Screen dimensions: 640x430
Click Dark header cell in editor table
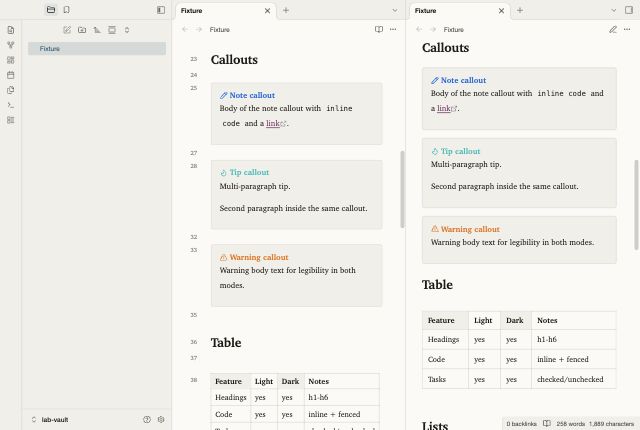coord(291,381)
